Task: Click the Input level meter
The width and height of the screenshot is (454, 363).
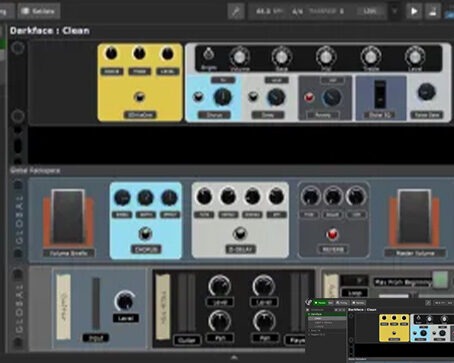Action: [x=96, y=303]
